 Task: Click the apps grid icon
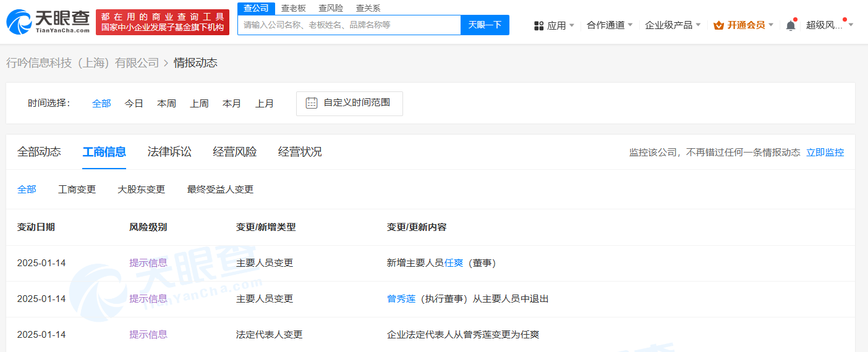(538, 25)
